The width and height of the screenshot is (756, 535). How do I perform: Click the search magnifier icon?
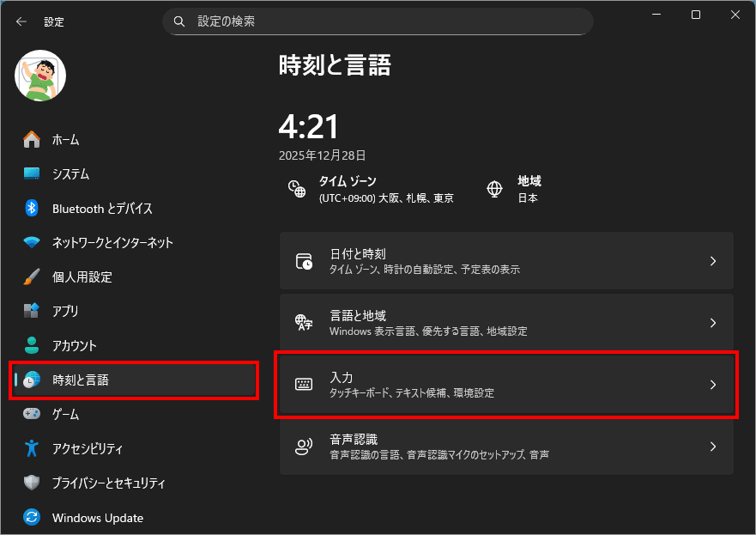click(x=179, y=21)
